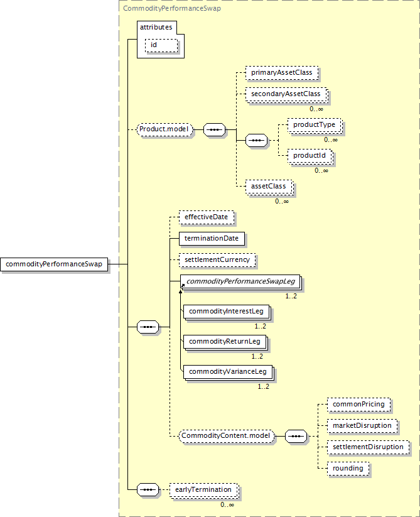Select the commonPricing element

coord(358,405)
